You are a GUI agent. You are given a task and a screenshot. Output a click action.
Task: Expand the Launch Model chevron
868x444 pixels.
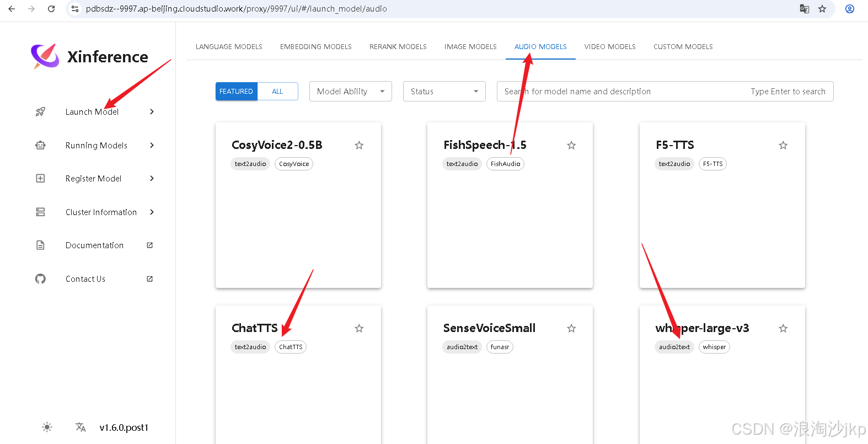click(x=152, y=111)
